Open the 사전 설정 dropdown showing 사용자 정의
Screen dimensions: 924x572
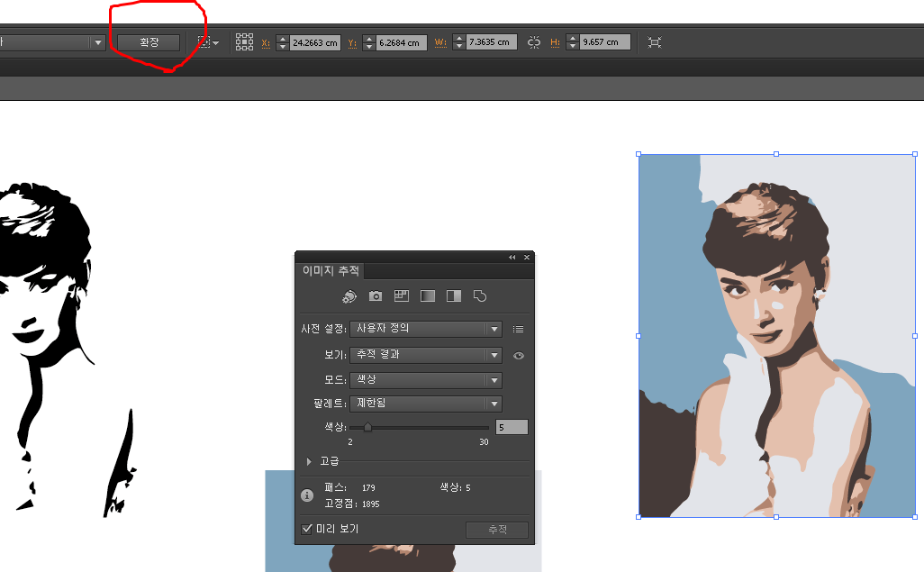tap(425, 329)
